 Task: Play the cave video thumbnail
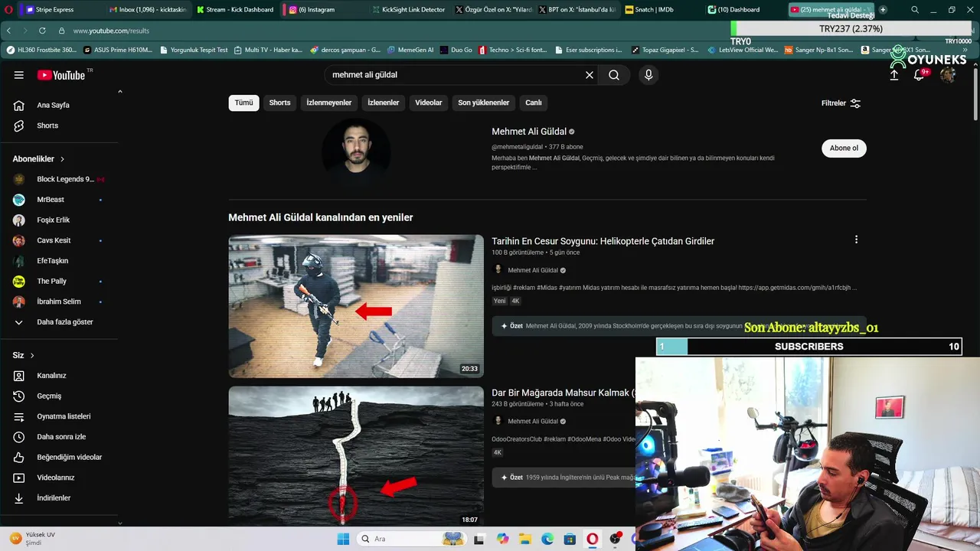356,456
